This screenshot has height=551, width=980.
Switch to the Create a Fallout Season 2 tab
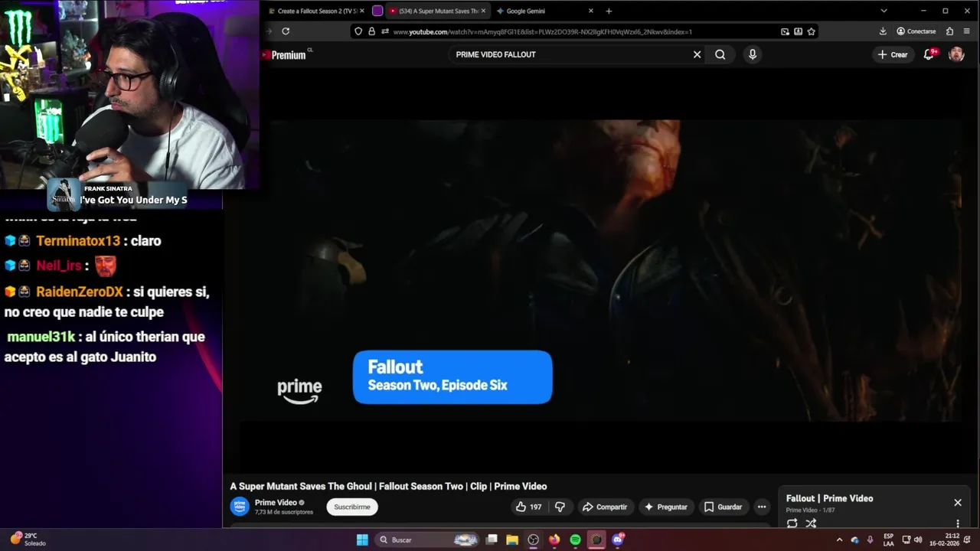click(315, 11)
